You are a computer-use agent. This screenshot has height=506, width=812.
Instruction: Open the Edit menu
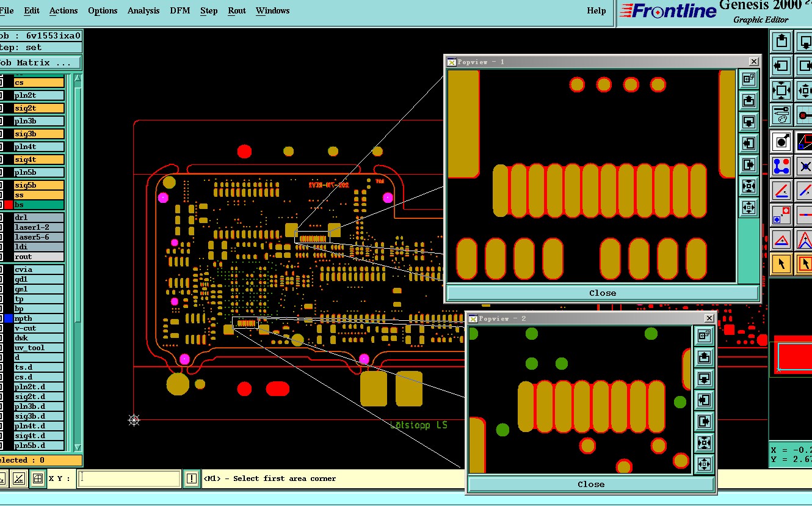(32, 10)
